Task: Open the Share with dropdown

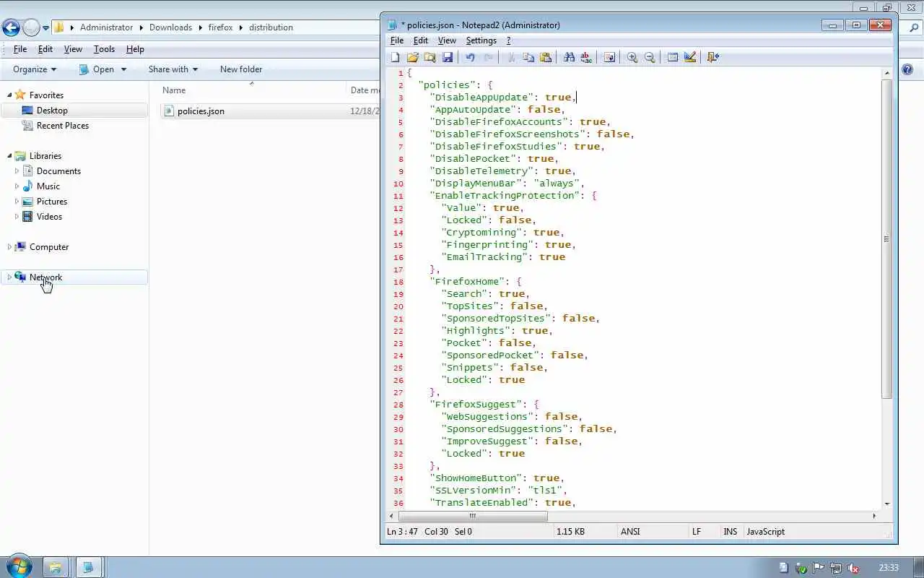Action: point(173,69)
